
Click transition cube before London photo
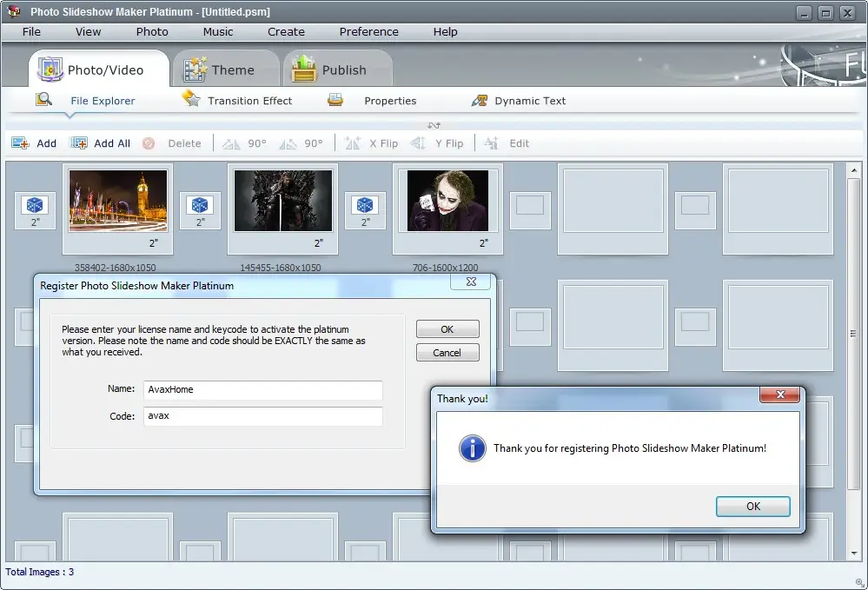pyautogui.click(x=35, y=205)
